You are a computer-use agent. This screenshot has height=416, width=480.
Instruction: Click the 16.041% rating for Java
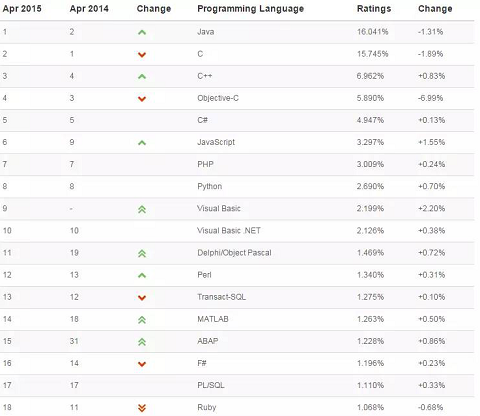[x=373, y=32]
